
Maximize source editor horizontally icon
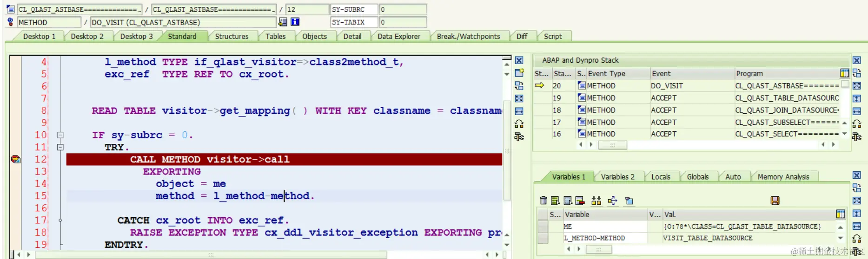(519, 111)
